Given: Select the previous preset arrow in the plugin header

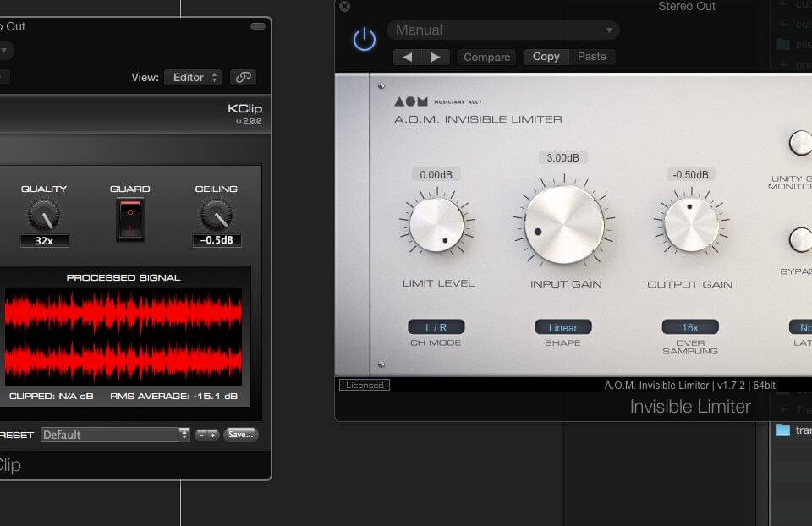Looking at the screenshot, I should 407,57.
